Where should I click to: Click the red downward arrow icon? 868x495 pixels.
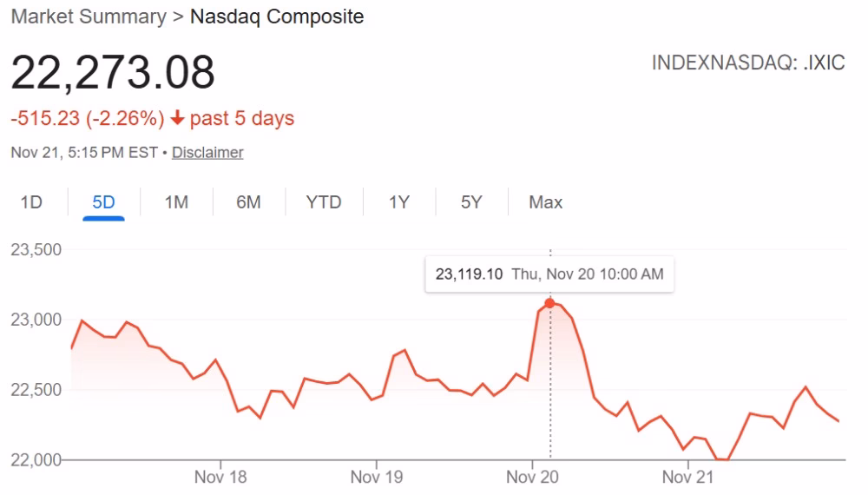click(178, 118)
